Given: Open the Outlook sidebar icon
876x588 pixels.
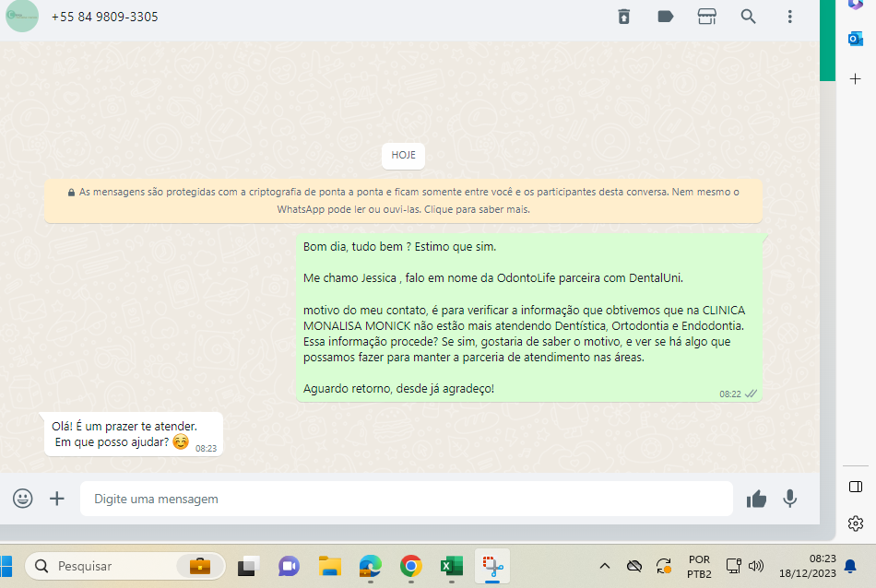Looking at the screenshot, I should tap(855, 39).
